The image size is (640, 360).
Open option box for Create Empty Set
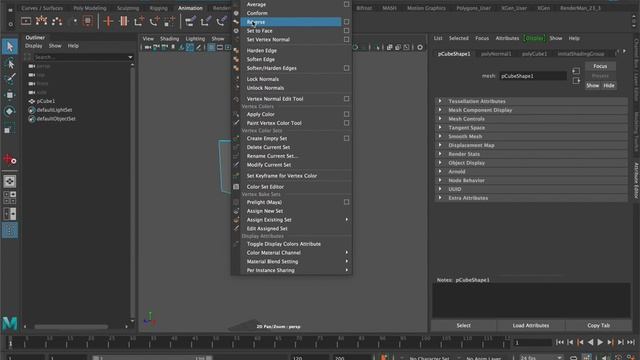click(347, 138)
